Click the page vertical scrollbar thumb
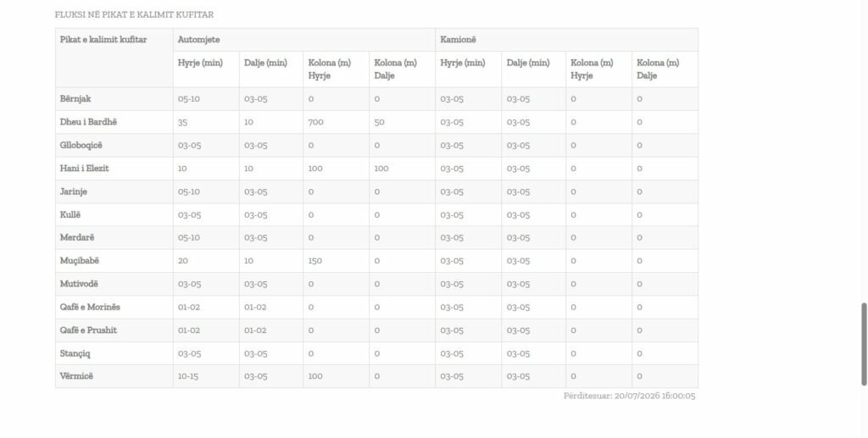 tap(864, 344)
